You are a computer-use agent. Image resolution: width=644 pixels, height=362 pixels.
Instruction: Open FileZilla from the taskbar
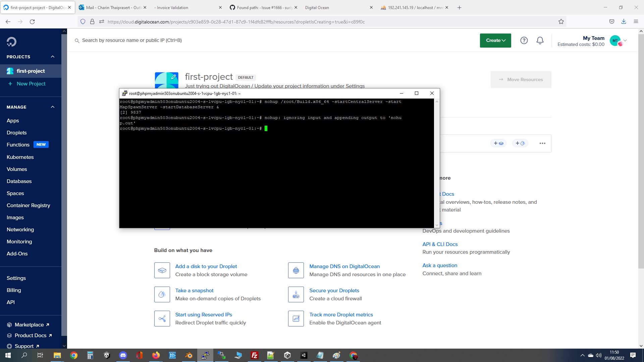(x=254, y=355)
